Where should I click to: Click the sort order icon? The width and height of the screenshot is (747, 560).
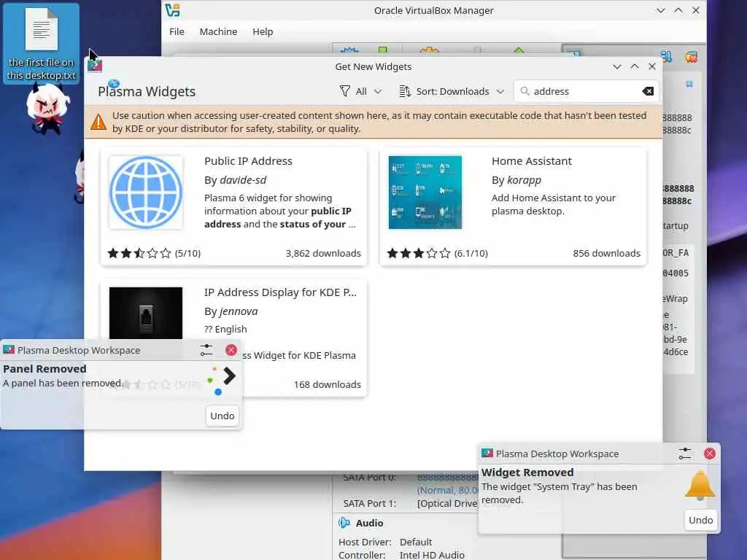click(x=405, y=91)
